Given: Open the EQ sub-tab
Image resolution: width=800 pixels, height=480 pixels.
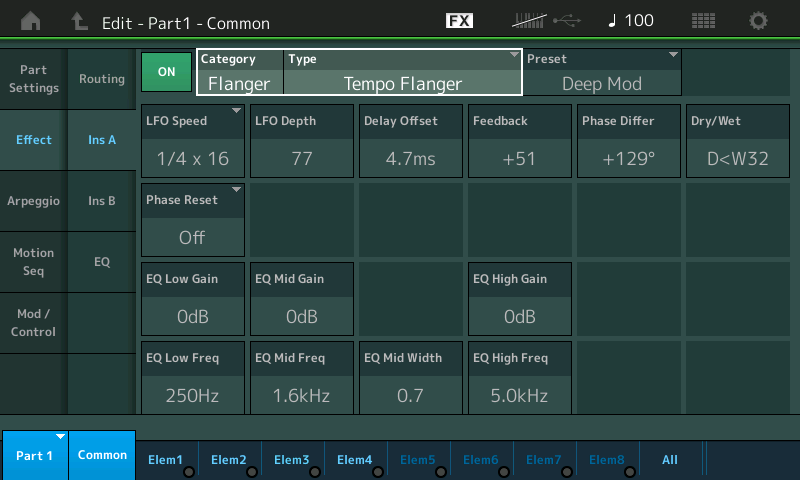Looking at the screenshot, I should click(x=102, y=262).
